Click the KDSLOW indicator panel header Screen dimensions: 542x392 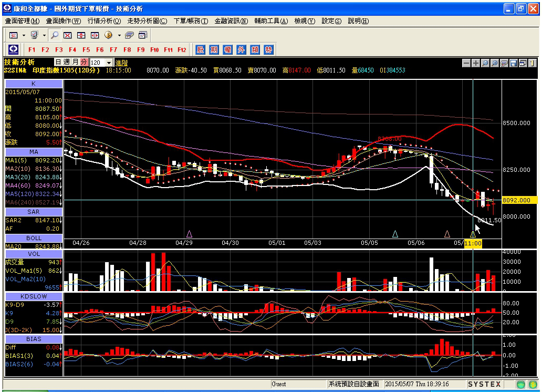point(34,296)
